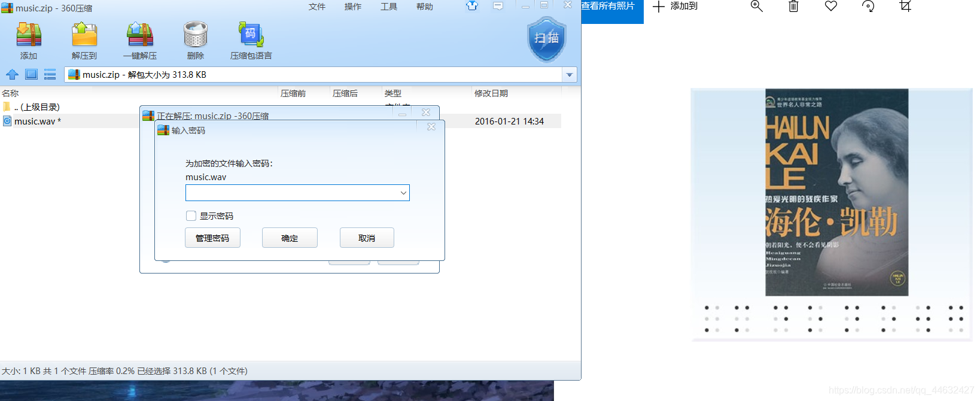This screenshot has height=401, width=980.
Task: Go up one level with blue arrow
Action: 12,74
